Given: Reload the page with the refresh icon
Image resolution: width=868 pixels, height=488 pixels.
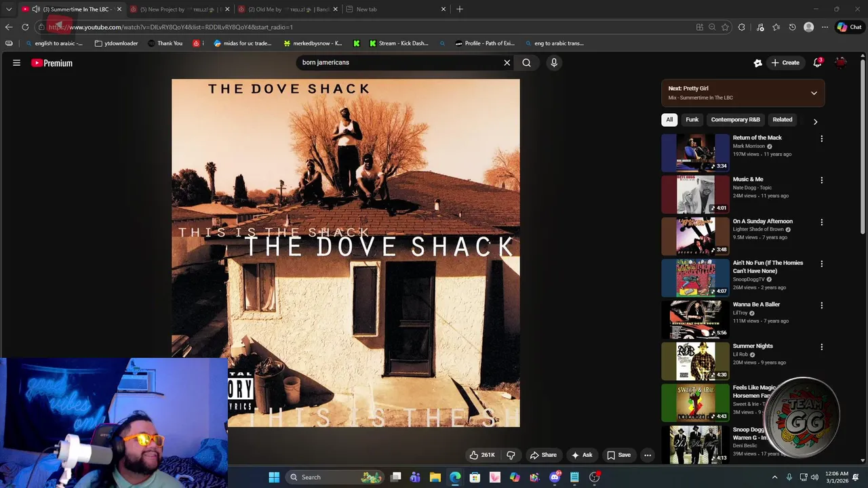Looking at the screenshot, I should click(x=25, y=27).
